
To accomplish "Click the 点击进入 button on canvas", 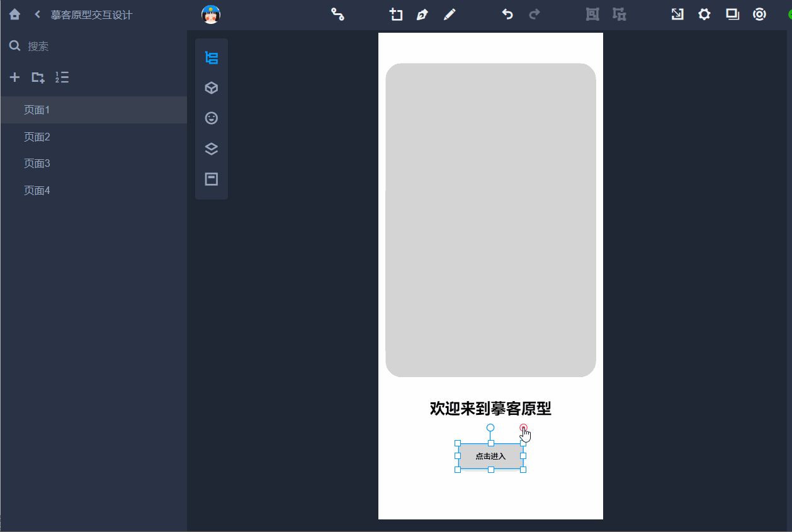I will [490, 456].
